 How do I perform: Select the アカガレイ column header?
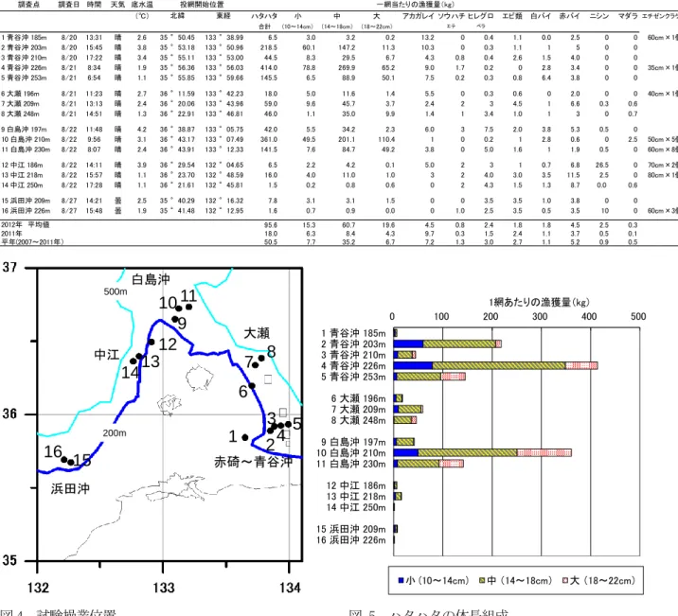coord(419,16)
